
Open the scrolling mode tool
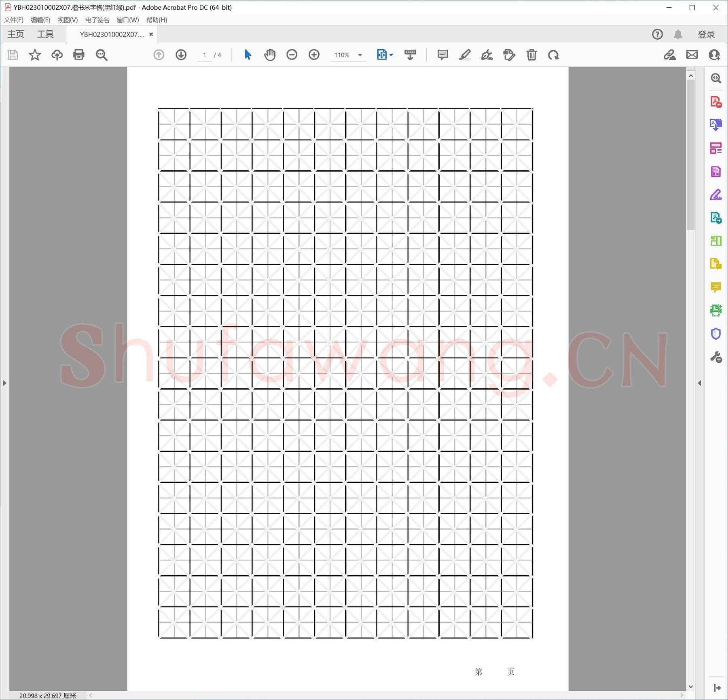[410, 55]
